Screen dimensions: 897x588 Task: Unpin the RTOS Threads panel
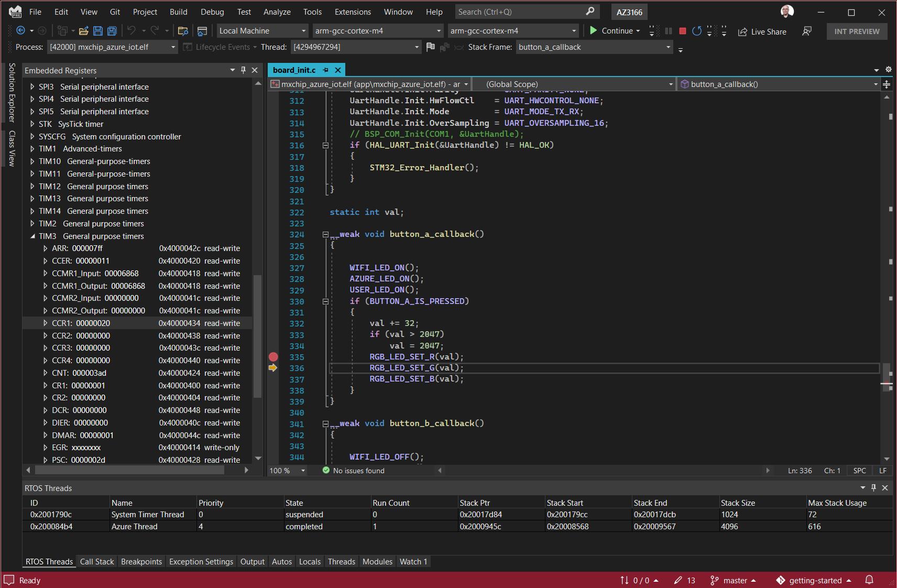(873, 487)
